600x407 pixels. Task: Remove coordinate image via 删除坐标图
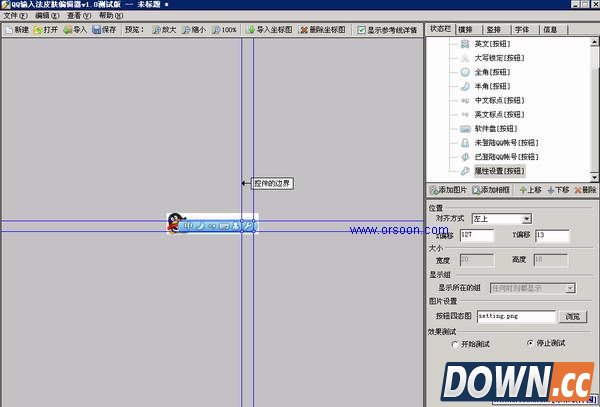tap(323, 30)
